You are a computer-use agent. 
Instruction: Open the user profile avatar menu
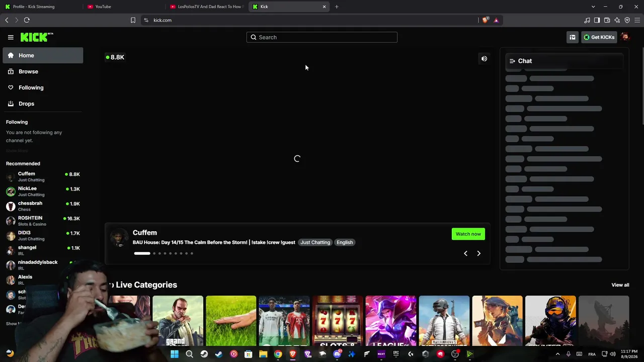point(625,37)
